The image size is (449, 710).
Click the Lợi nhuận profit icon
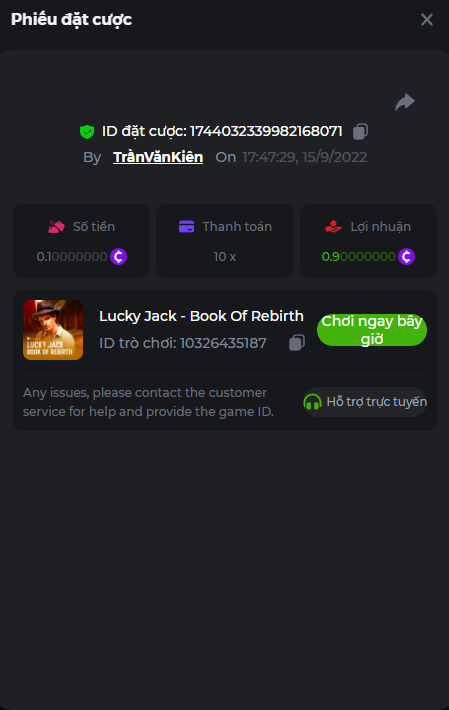click(333, 226)
